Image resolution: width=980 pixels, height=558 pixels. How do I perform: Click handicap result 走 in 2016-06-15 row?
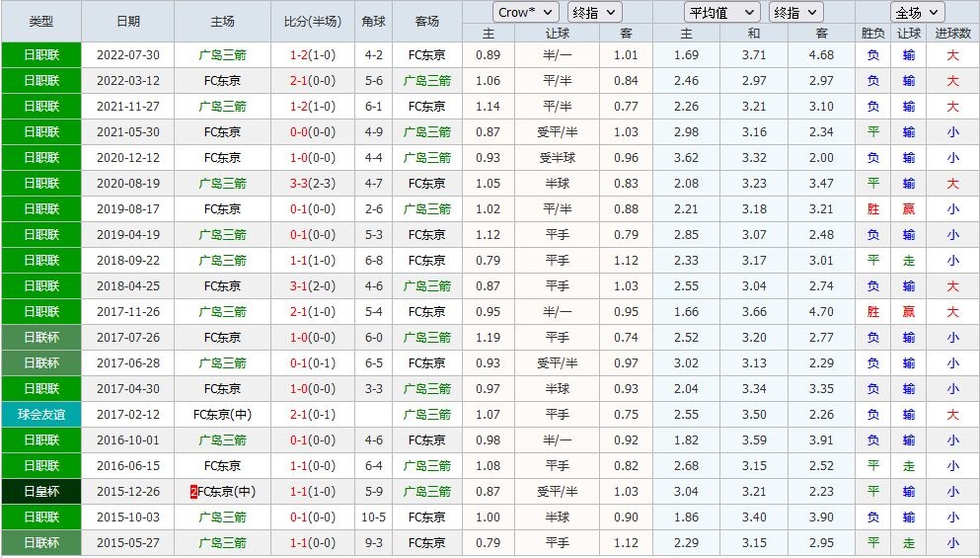point(909,466)
